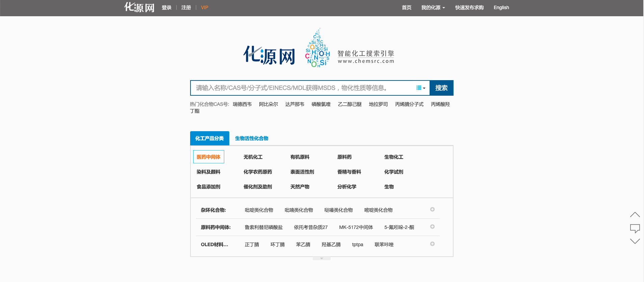Select the 化学试剂 category

[394, 172]
